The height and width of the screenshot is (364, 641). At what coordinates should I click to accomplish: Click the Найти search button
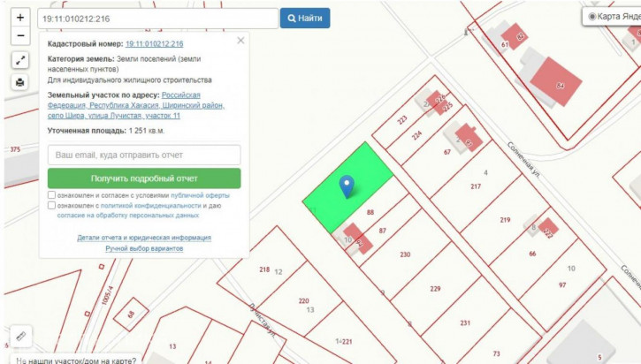(305, 18)
